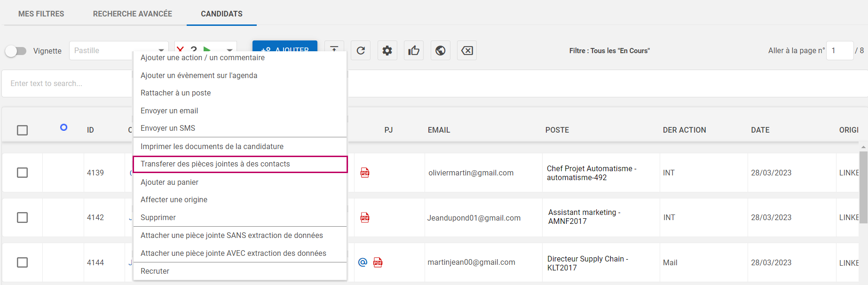868x285 pixels.
Task: Switch to the Recherche Avancée tab
Action: click(x=132, y=14)
